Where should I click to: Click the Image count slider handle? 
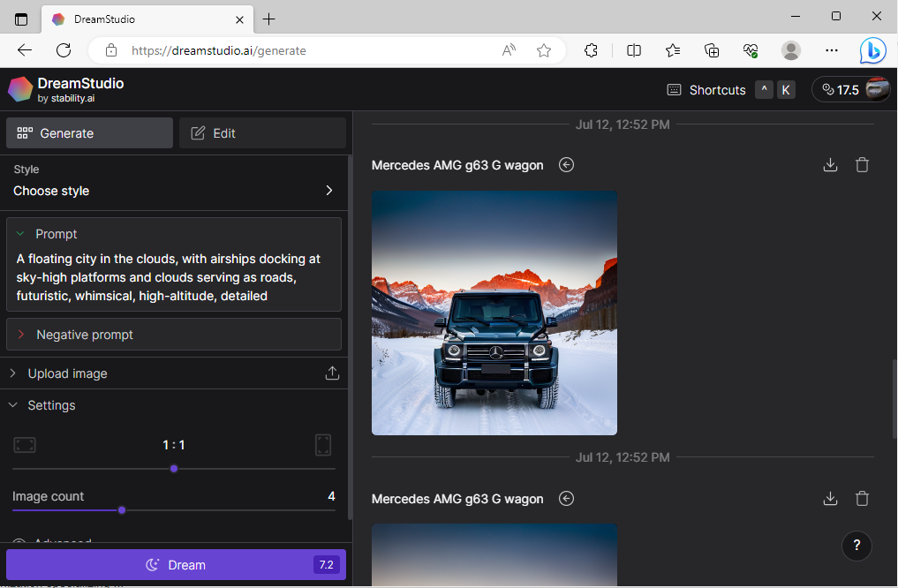pyautogui.click(x=122, y=510)
